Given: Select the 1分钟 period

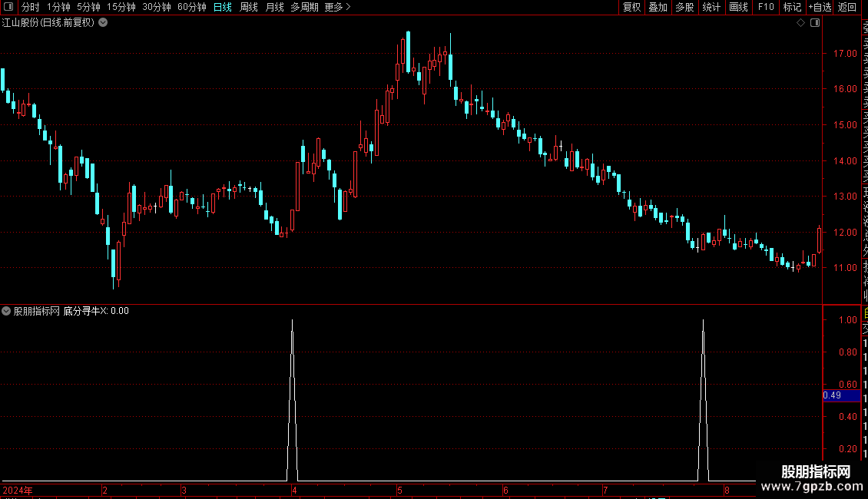Looking at the screenshot, I should 58,7.
